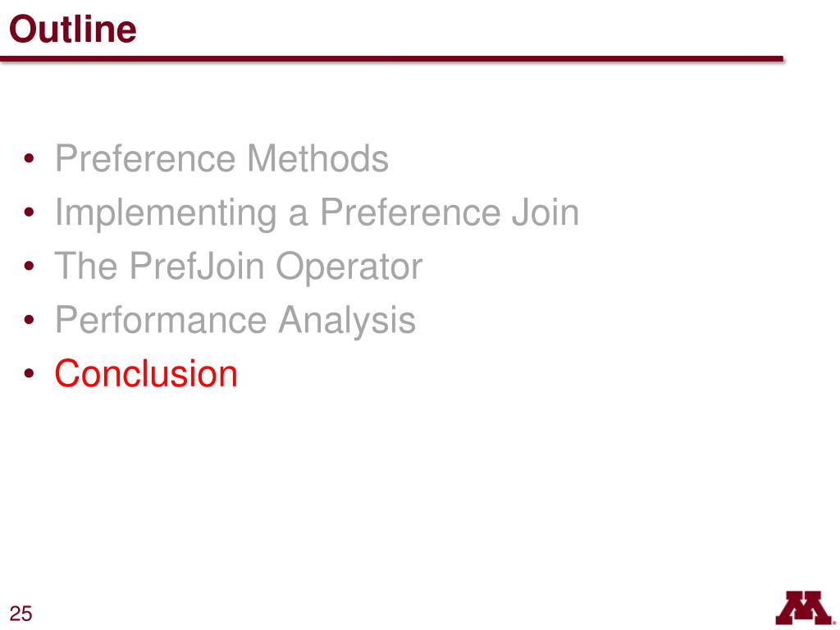Image resolution: width=840 pixels, height=630 pixels.
Task: Click the Outline slide title
Action: click(x=73, y=29)
